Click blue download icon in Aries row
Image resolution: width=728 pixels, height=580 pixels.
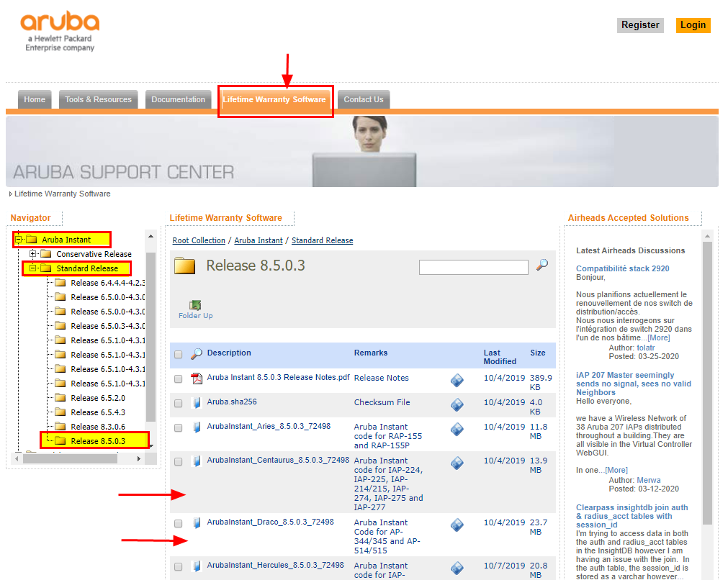(457, 429)
